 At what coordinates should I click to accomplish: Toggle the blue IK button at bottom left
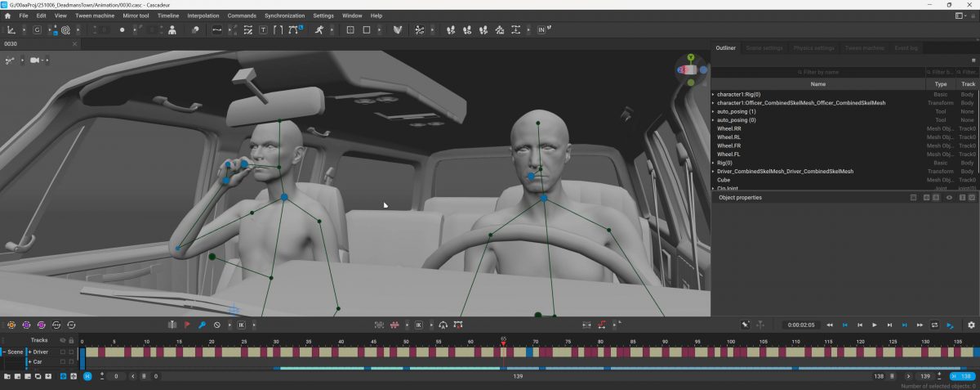[87, 376]
